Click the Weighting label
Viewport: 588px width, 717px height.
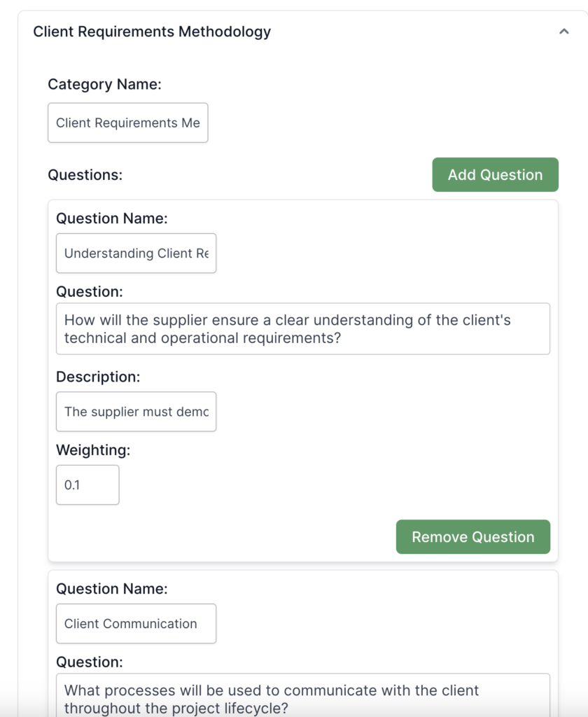tap(93, 450)
